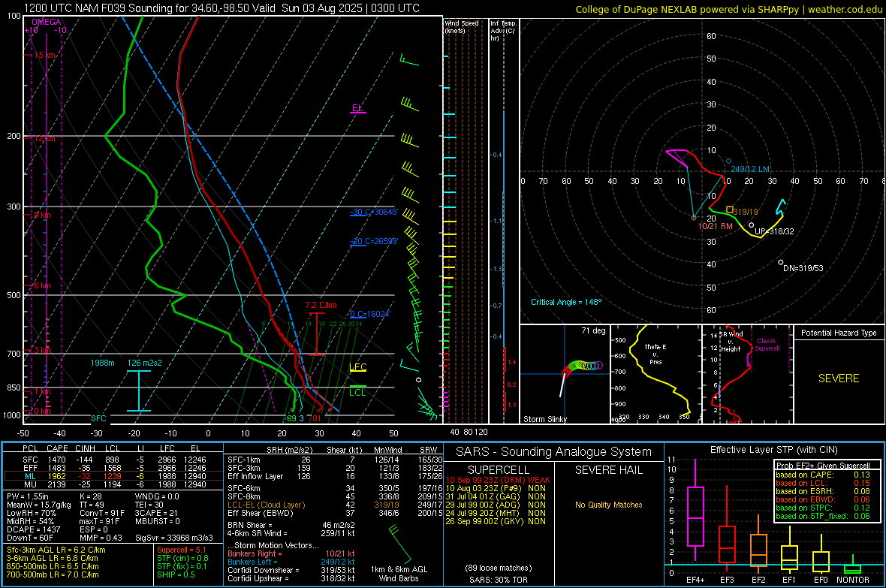Click the 71 deg slinky value
Image resolution: width=886 pixels, height=588 pixels.
point(593,330)
